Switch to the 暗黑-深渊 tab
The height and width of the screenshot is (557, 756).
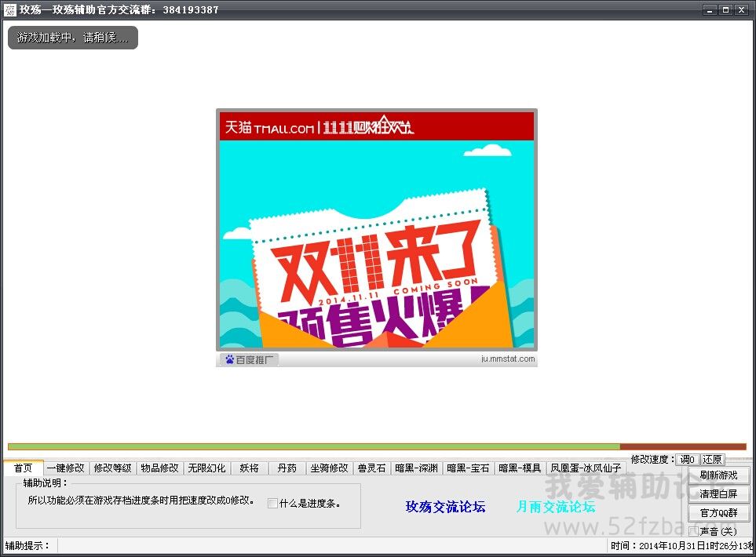[417, 468]
